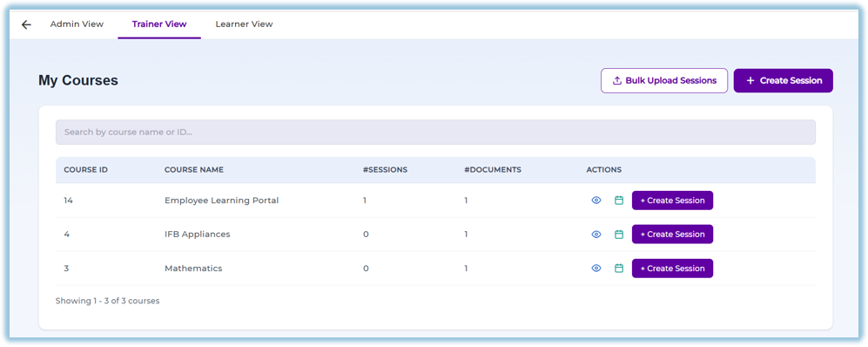View the Employee Learning Portal course (eye icon)
Image resolution: width=868 pixels, height=347 pixels.
click(x=596, y=201)
